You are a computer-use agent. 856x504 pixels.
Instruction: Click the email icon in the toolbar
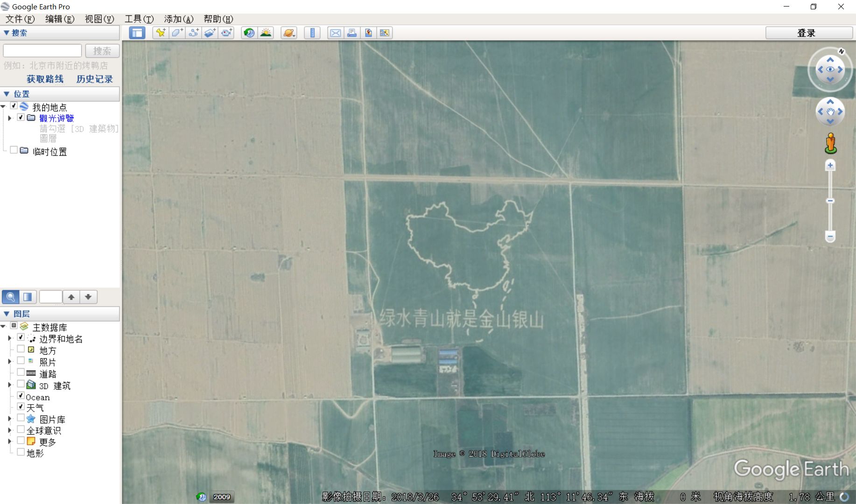pyautogui.click(x=336, y=33)
